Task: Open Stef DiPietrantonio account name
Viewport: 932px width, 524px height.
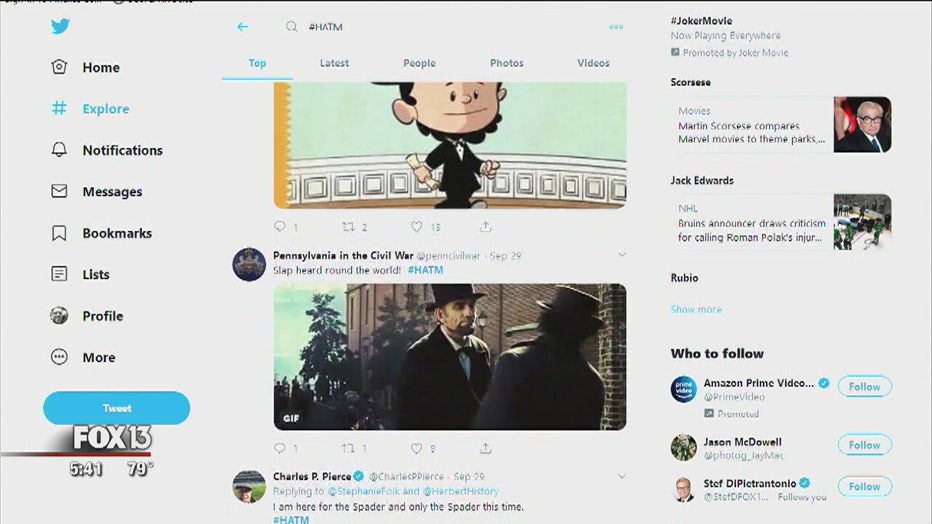Action: (750, 484)
